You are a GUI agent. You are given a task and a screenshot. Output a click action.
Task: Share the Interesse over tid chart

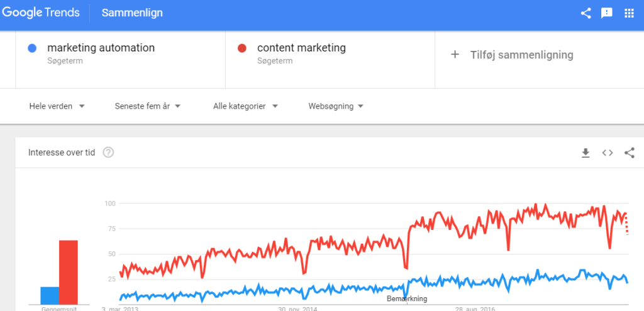point(629,153)
